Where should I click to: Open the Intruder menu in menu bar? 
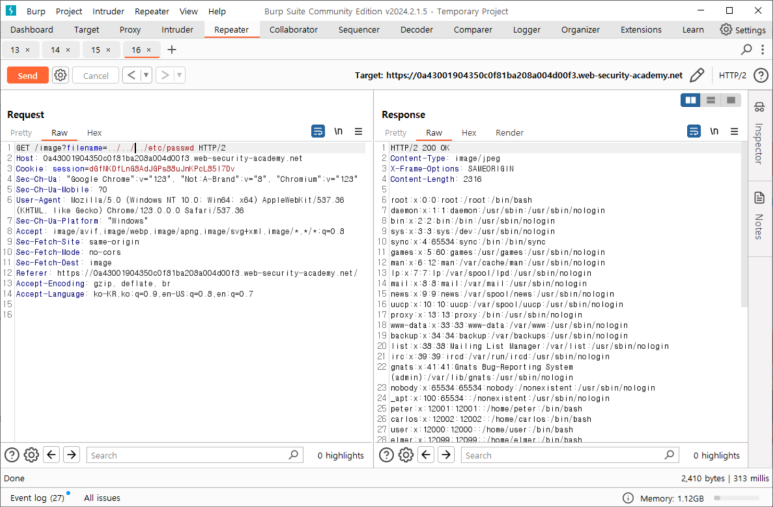click(x=108, y=11)
